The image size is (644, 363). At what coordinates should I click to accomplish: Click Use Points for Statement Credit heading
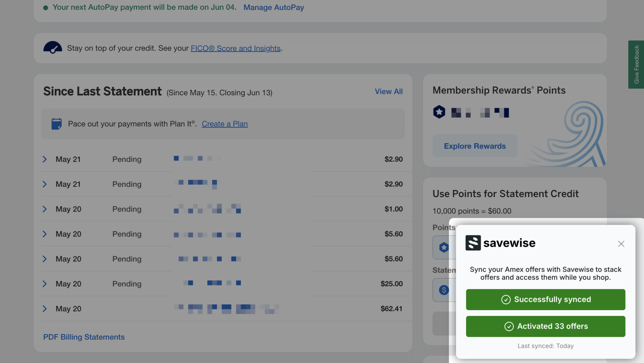505,194
